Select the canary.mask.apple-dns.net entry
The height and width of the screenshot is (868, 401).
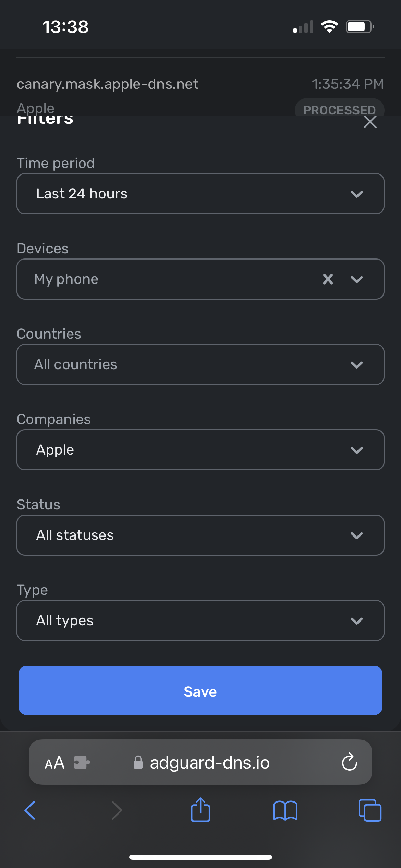click(x=108, y=84)
